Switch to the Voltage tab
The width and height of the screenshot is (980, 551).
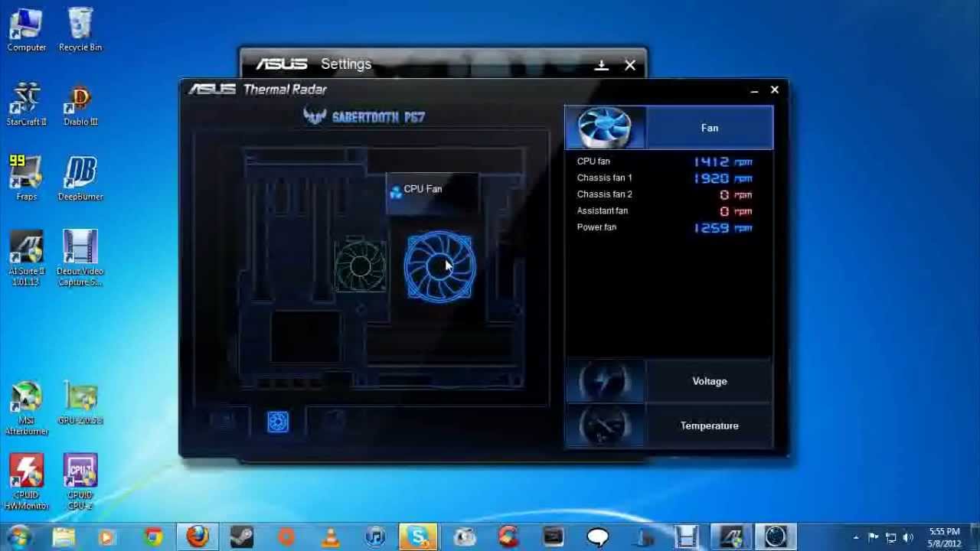click(669, 381)
